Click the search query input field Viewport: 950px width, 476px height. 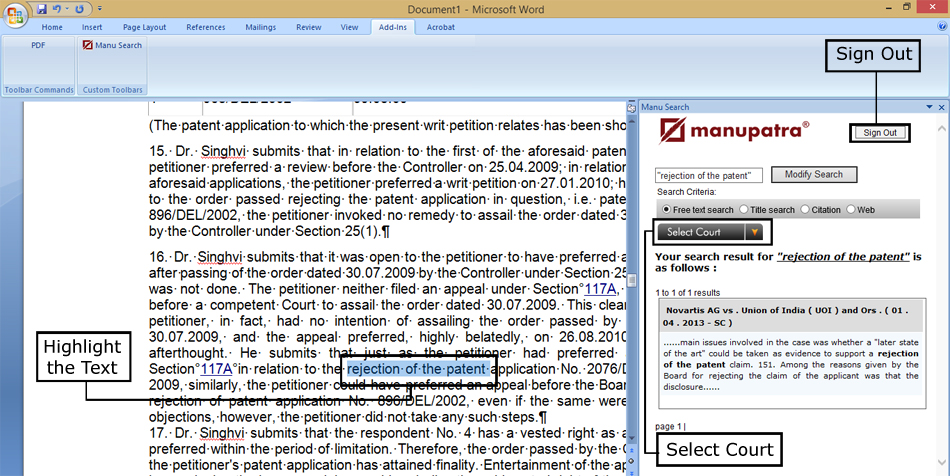pyautogui.click(x=708, y=176)
